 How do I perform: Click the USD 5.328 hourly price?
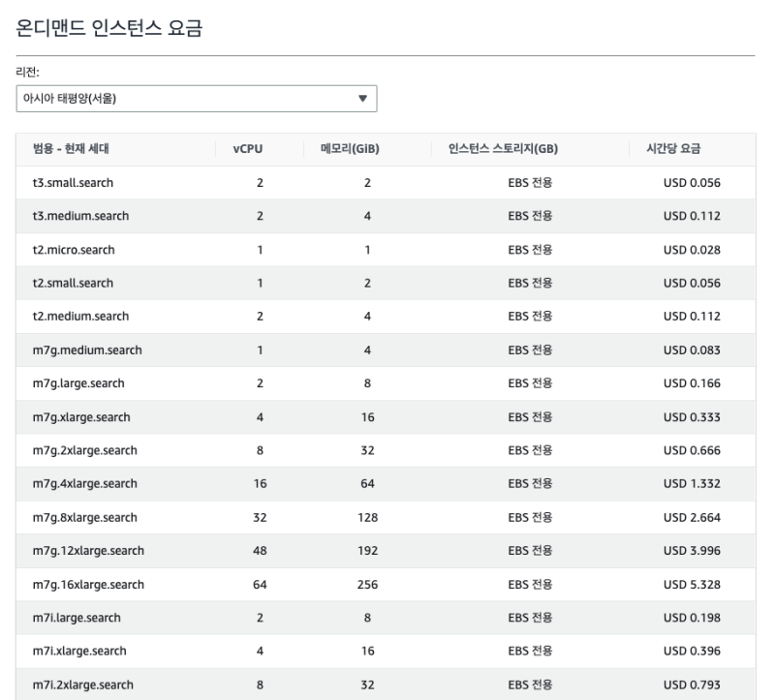tap(692, 584)
